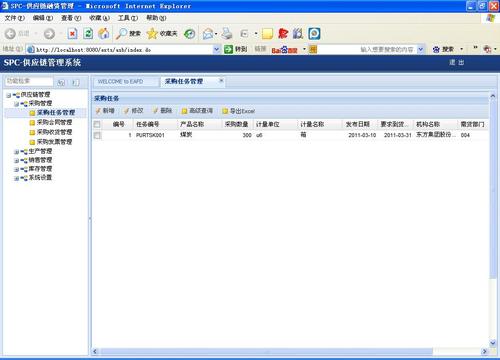The width and height of the screenshot is (500, 360).
Task: Tick the select-all checkbox in the table header
Action: 97,124
